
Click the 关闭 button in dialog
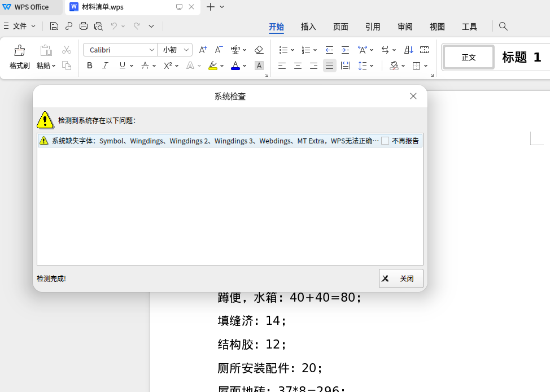click(401, 278)
